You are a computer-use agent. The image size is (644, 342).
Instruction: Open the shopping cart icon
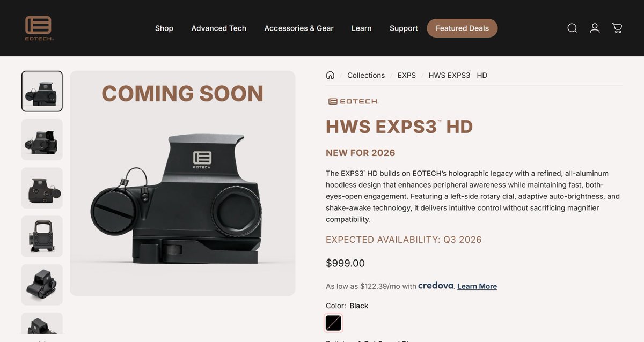(x=617, y=28)
